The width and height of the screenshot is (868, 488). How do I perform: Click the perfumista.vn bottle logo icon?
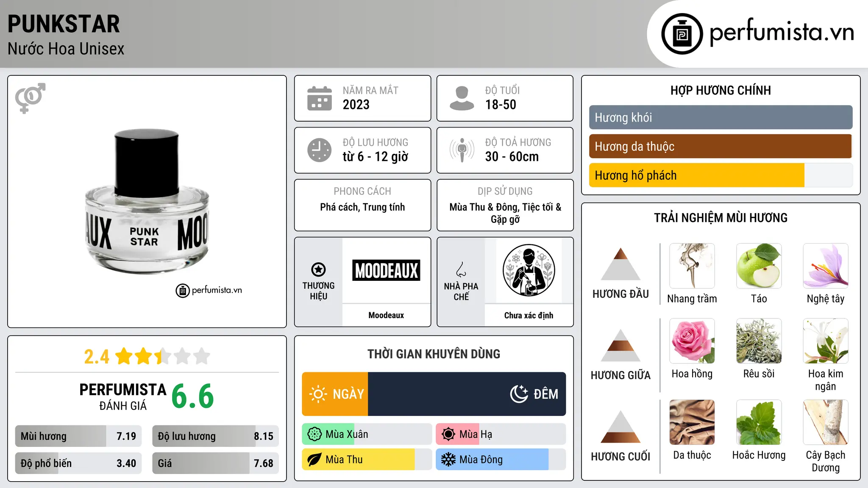point(682,34)
